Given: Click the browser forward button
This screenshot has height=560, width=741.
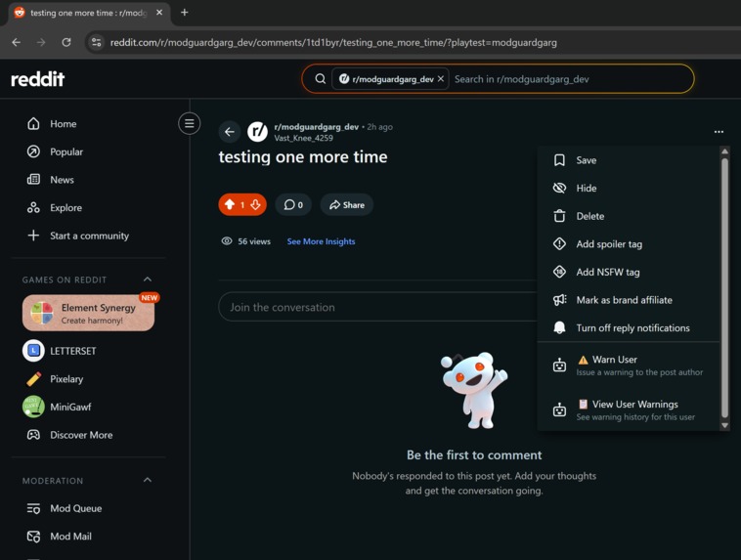Looking at the screenshot, I should click(x=41, y=43).
